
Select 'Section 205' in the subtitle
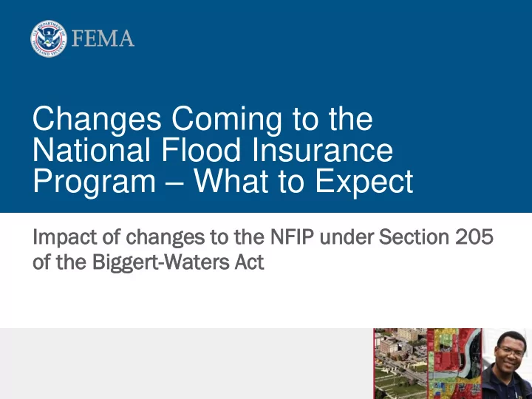(x=436, y=236)
